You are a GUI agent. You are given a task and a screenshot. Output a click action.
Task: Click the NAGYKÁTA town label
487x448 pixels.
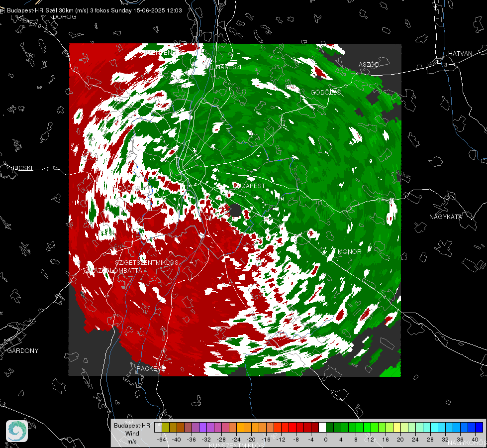[446, 217]
